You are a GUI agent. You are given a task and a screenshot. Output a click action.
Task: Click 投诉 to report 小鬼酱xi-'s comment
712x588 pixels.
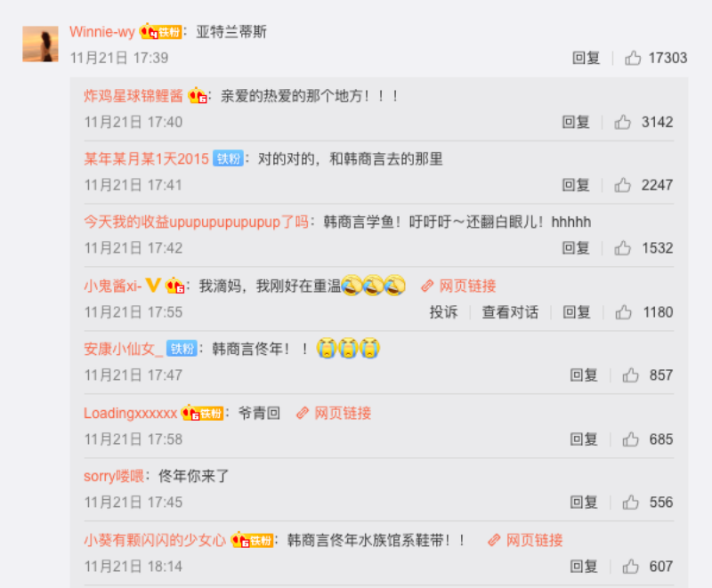443,312
